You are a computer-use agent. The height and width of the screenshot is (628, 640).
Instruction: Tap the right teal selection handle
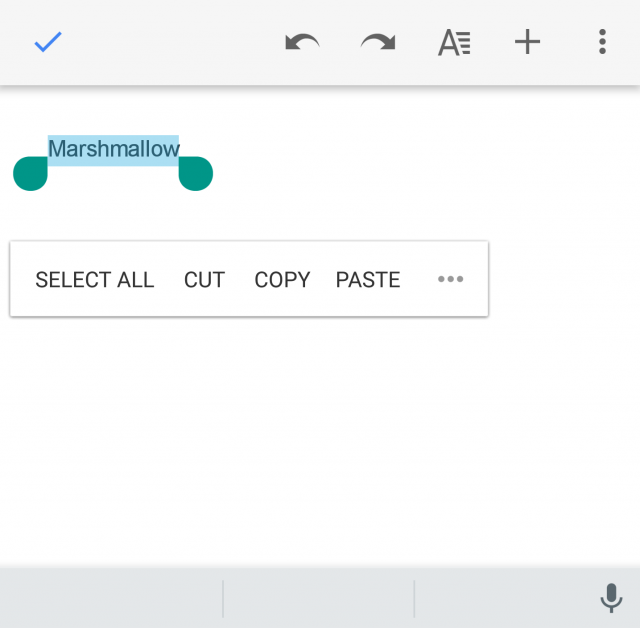[x=196, y=173]
